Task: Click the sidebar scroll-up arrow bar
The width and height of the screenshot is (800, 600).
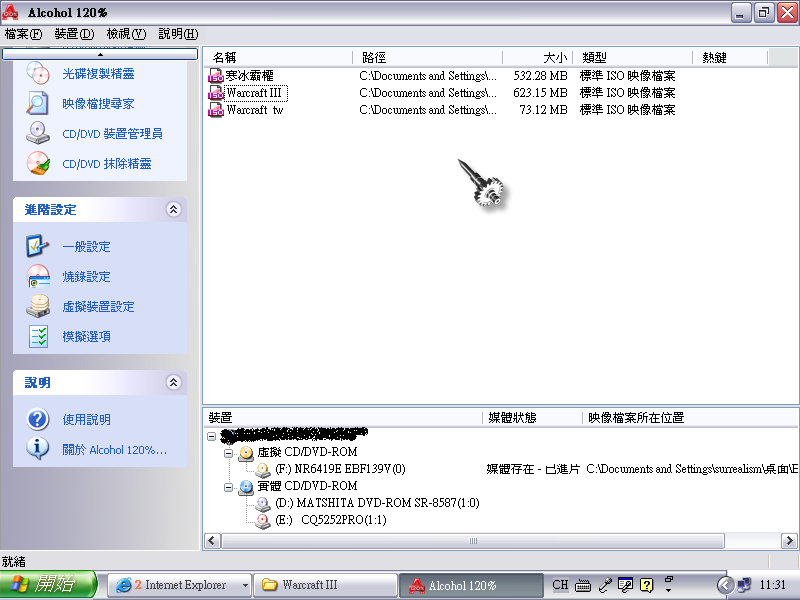Action: tap(100, 54)
